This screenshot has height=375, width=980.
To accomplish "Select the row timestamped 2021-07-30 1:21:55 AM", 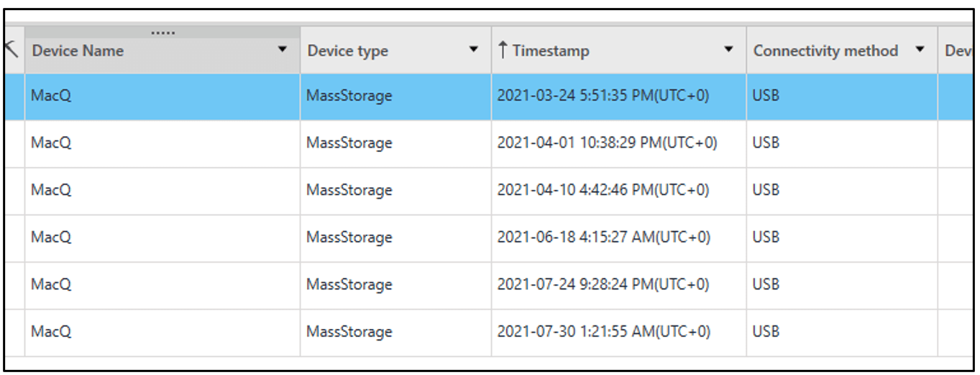I will click(489, 333).
